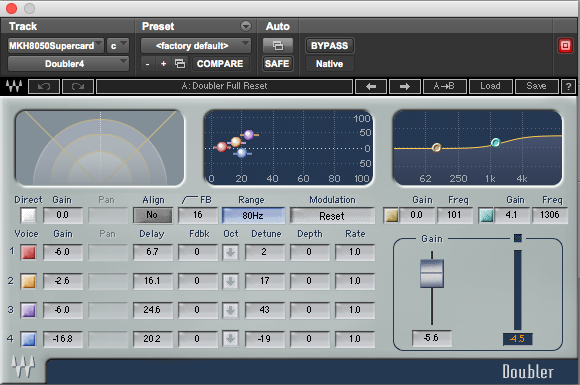Click output level meter bar
This screenshot has width=580, height=385.
point(517,290)
